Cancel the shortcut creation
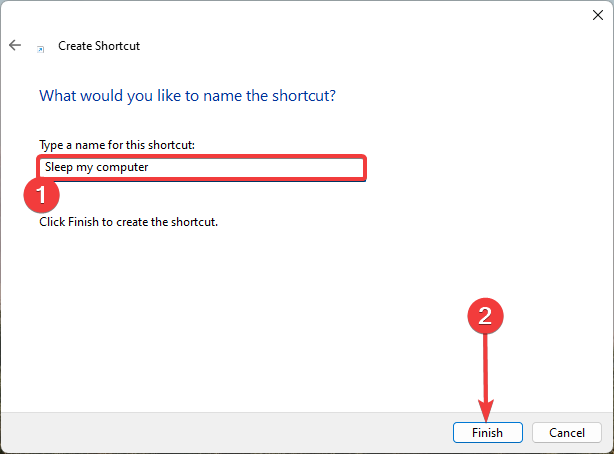This screenshot has width=614, height=454. click(567, 432)
